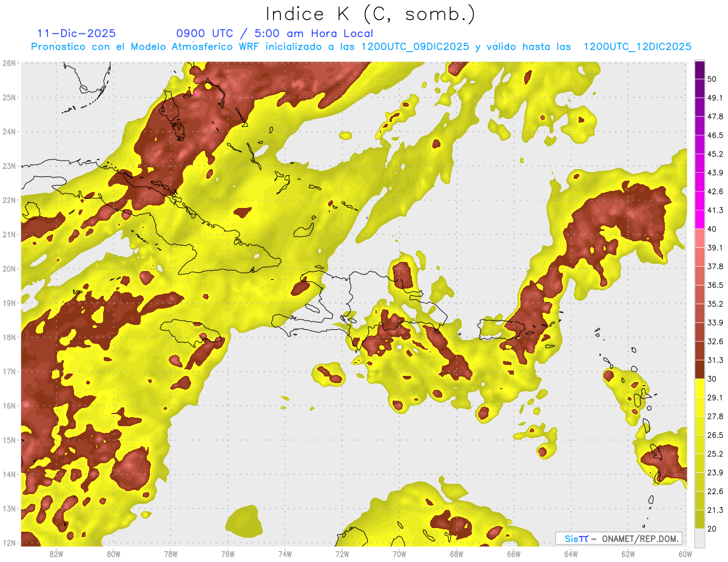Click the "72W" longitude label
Viewport: 728px width, 562px height.
point(342,554)
